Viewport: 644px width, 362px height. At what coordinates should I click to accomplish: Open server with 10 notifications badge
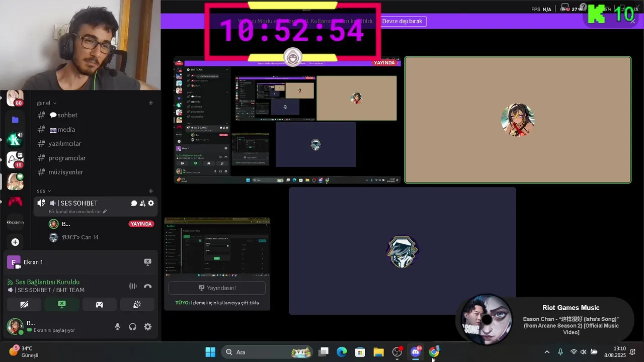(15, 160)
